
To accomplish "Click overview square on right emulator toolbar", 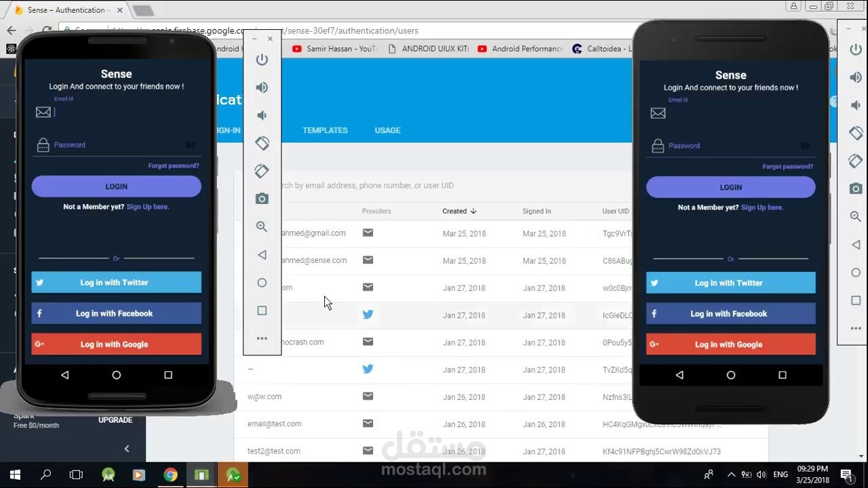I will click(x=856, y=300).
